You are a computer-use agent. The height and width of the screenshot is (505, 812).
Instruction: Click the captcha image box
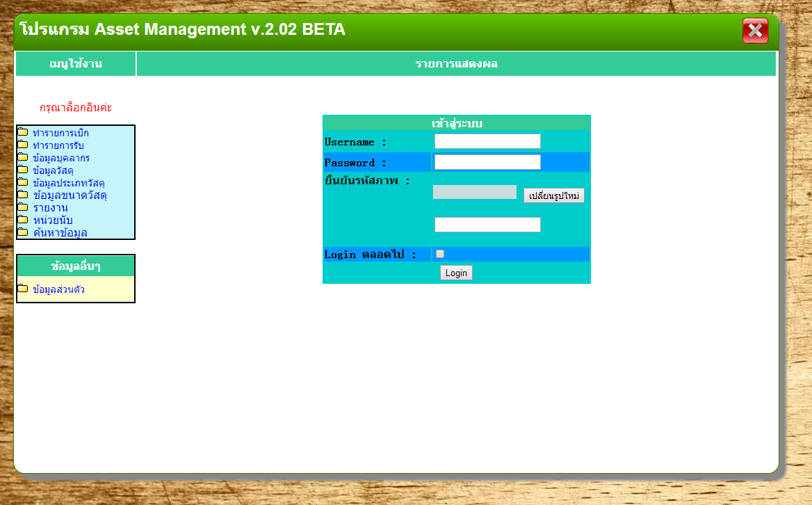click(x=475, y=192)
